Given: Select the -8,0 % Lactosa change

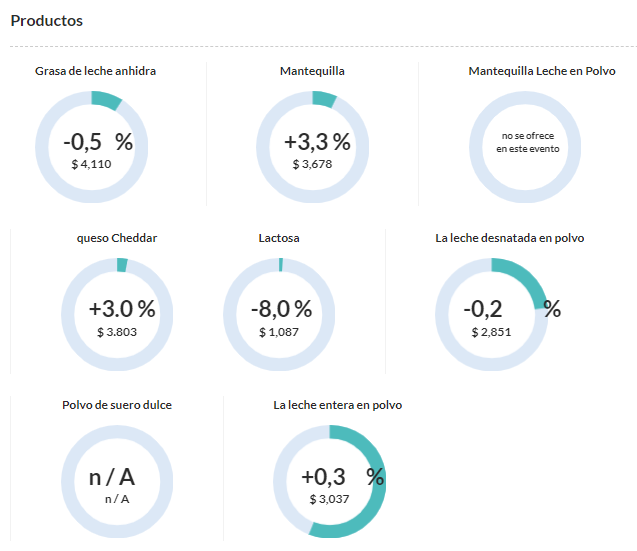Looking at the screenshot, I should tap(282, 309).
